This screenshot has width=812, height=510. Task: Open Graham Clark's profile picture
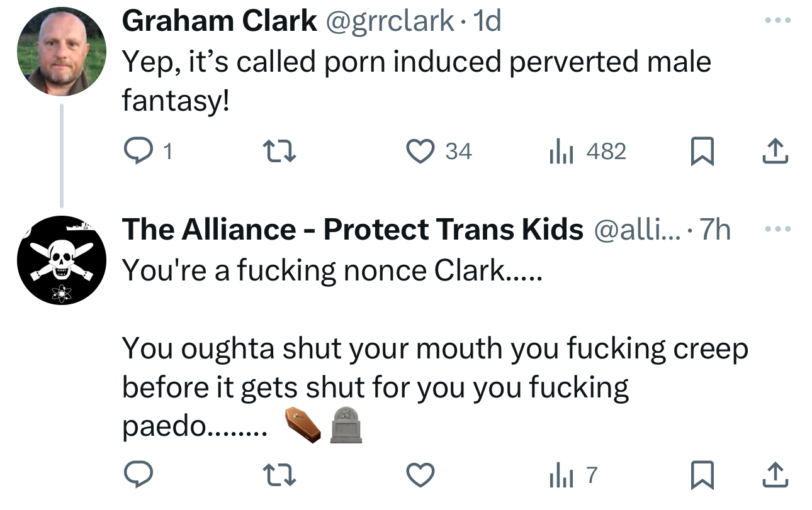[x=62, y=52]
